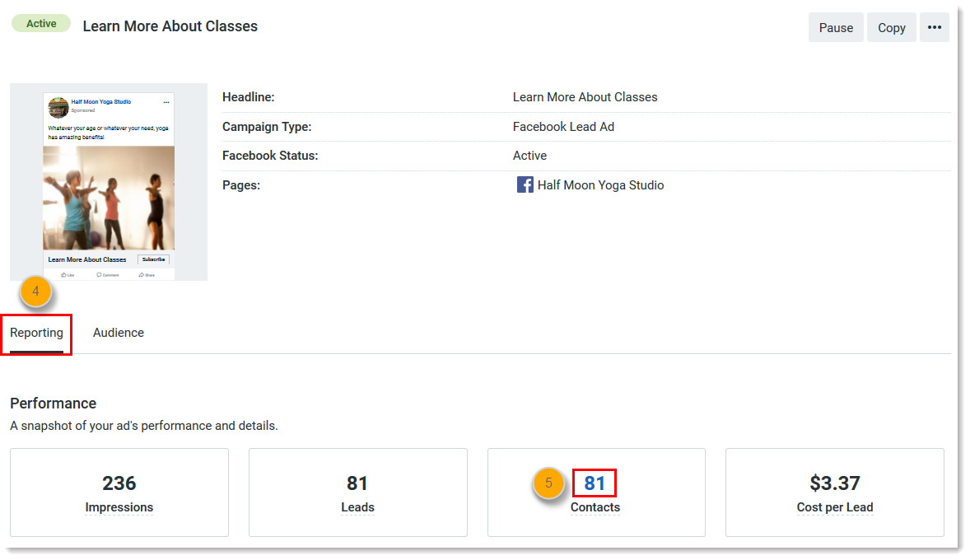Click the orange step 5 marker
970x560 pixels.
[548, 483]
